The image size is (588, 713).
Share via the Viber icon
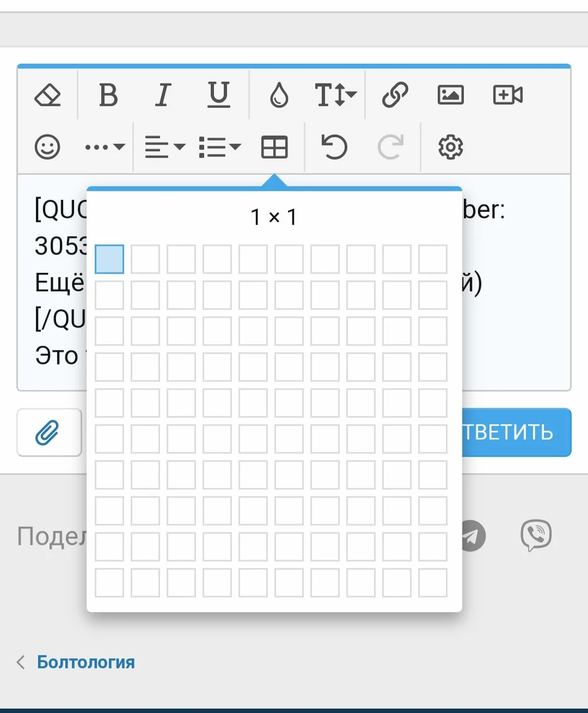click(536, 535)
